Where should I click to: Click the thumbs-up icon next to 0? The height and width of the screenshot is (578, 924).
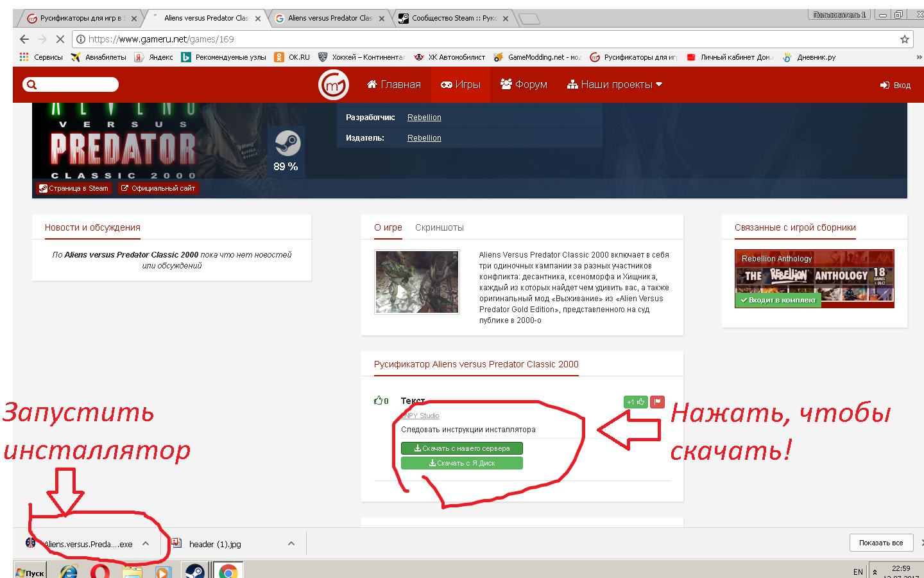378,401
